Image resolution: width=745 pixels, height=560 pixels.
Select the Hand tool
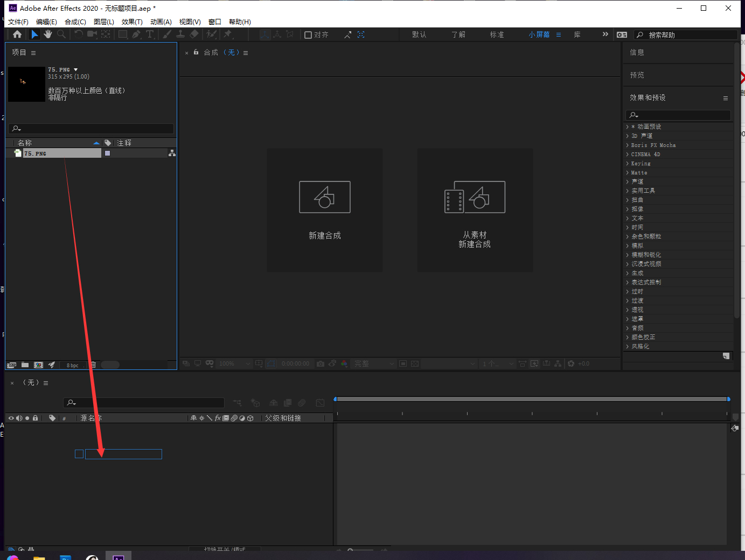(48, 34)
